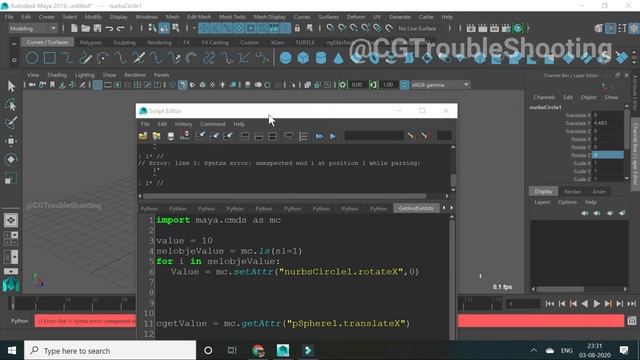This screenshot has height=360, width=640.
Task: Toggle select by component type icon
Action: pyautogui.click(x=176, y=28)
